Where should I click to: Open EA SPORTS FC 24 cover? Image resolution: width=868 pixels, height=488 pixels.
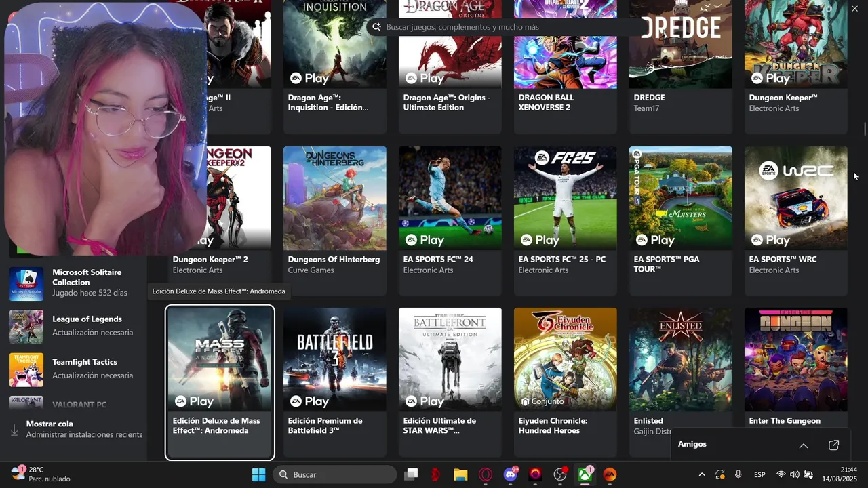click(x=450, y=198)
